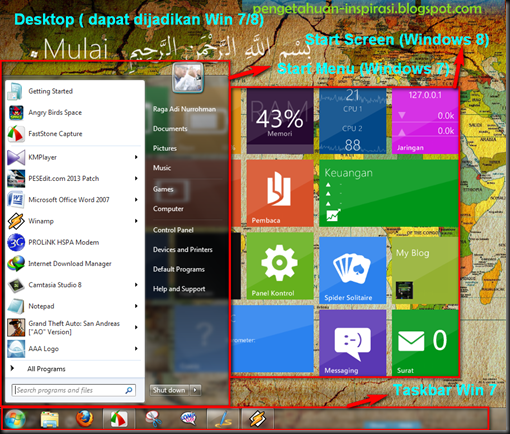This screenshot has height=434, width=510.
Task: Open Notepad icon in Start Menu
Action: tap(16, 306)
